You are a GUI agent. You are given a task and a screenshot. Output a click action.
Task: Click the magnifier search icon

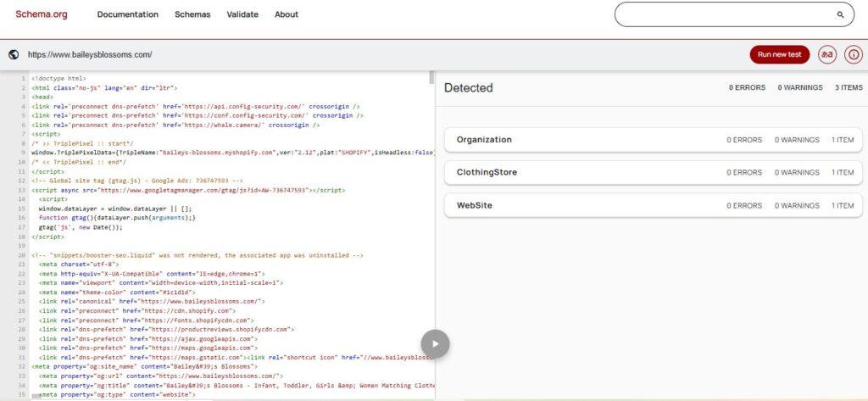coord(840,15)
